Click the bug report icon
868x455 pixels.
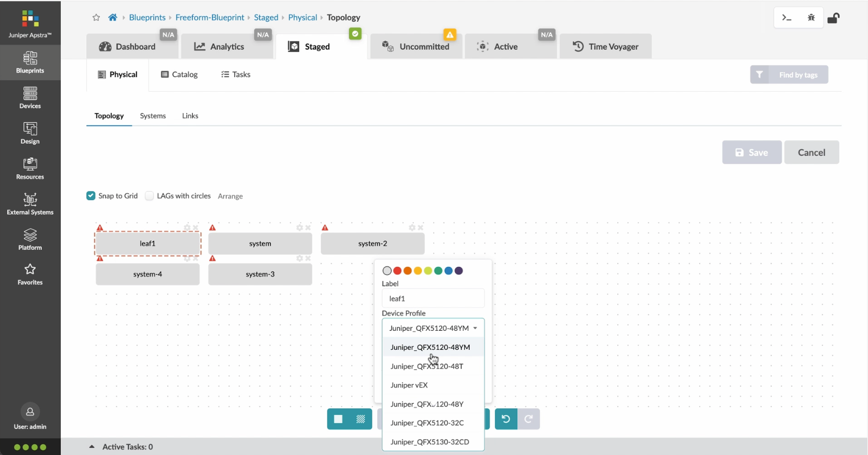811,18
